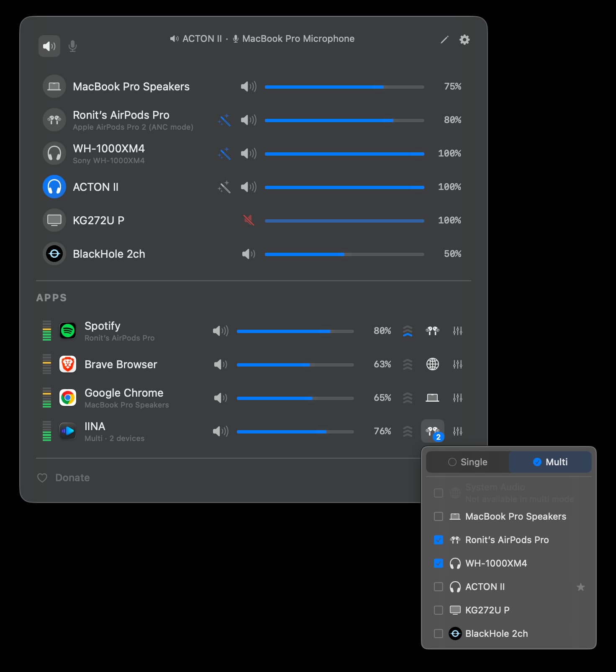Check KG272U P in device popup
Viewport: 616px width, 672px height.
click(439, 610)
